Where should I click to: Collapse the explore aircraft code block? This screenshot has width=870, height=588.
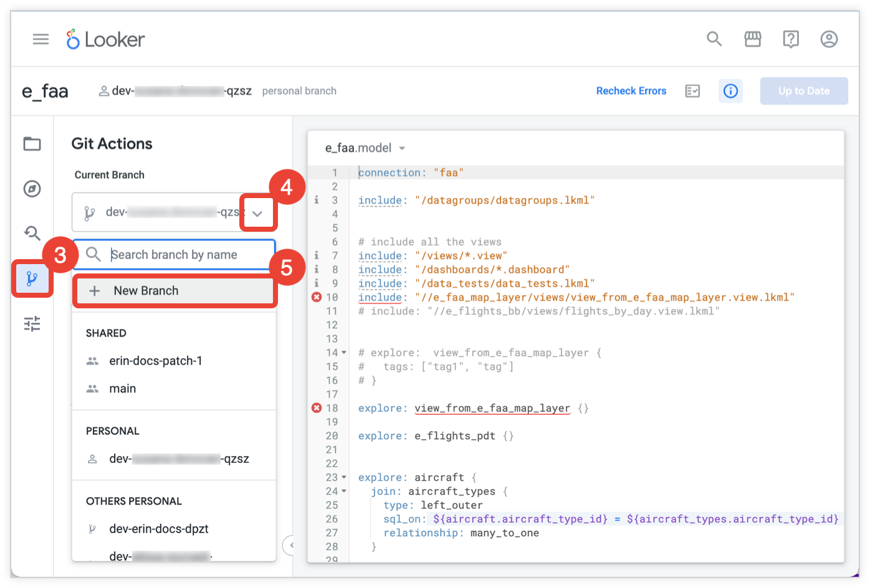click(344, 478)
